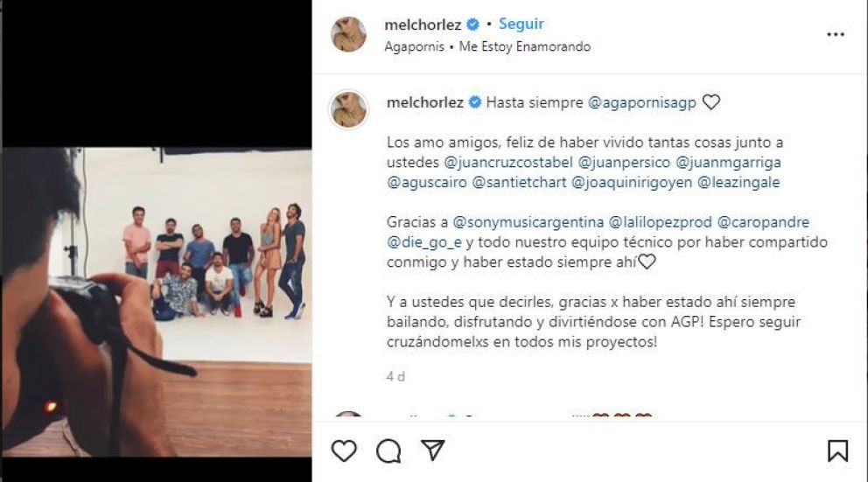Viewport: 868px width, 482px height.
Task: Visit the @juancruzcostabel profile mention
Action: point(508,163)
